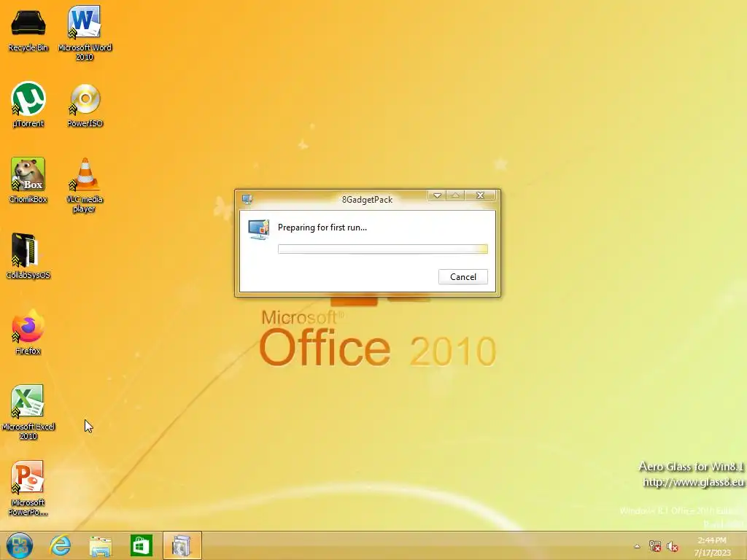
Task: Select the µTorrent desktop shortcut
Action: (28, 105)
